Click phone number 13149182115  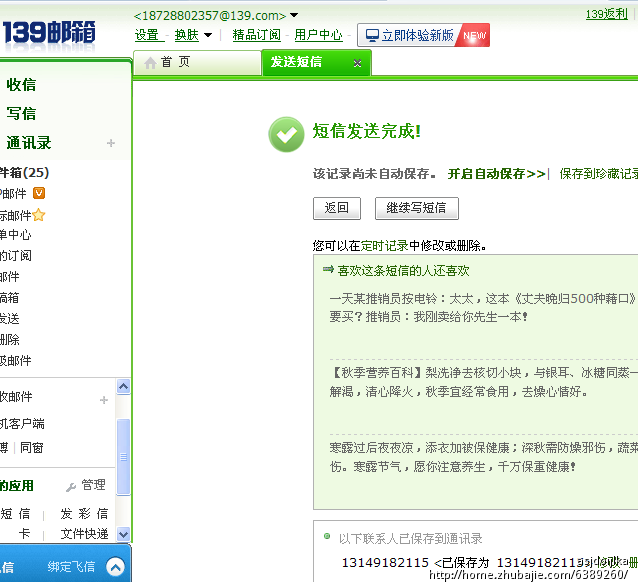[385, 562]
